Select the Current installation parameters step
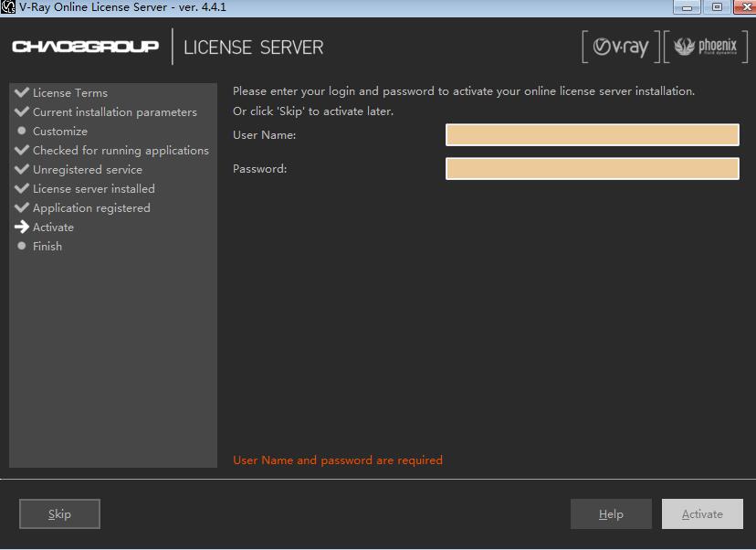Screen dimensions: 756x550 [x=115, y=112]
